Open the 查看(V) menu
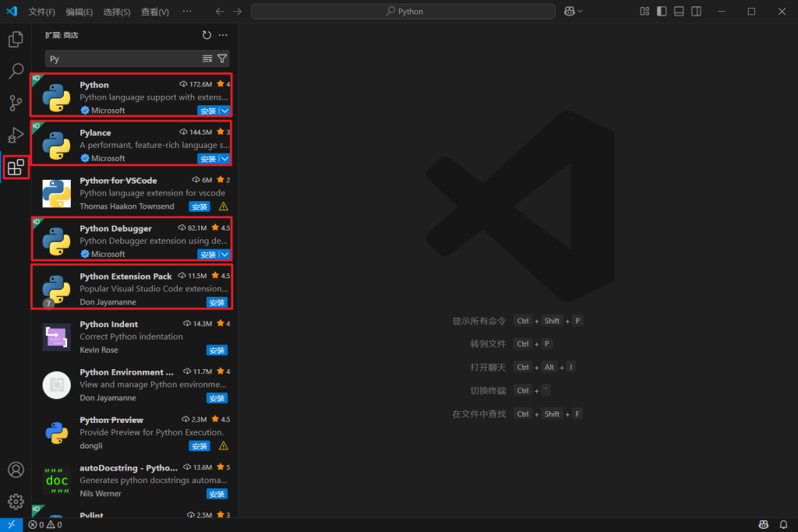The width and height of the screenshot is (798, 532). [155, 12]
